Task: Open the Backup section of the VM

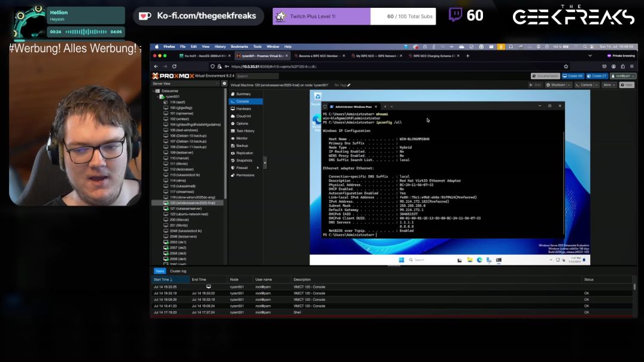Action: click(245, 146)
